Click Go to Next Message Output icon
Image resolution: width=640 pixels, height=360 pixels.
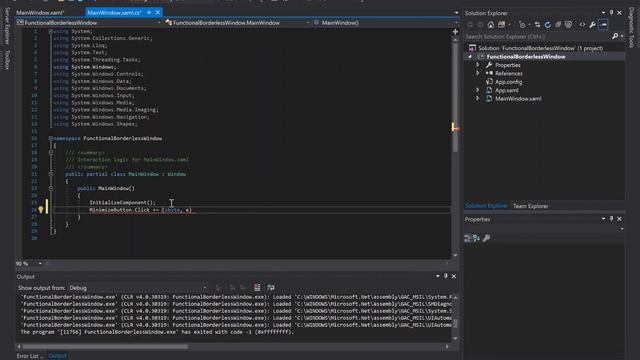(x=243, y=288)
